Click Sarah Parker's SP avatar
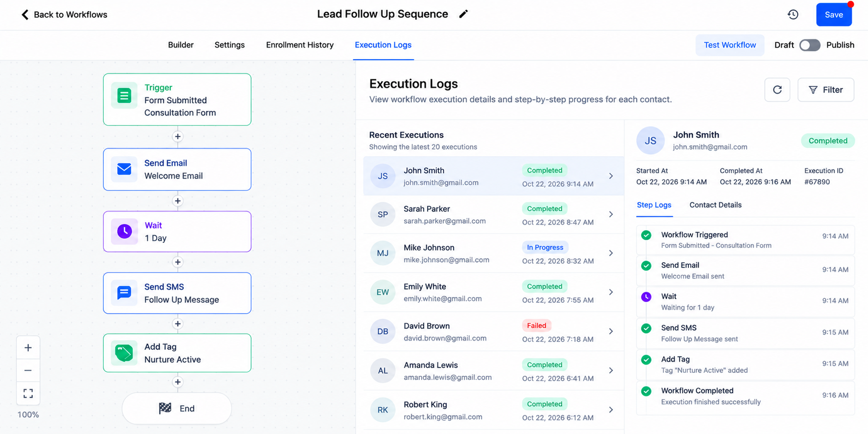868x434 pixels. (x=383, y=214)
